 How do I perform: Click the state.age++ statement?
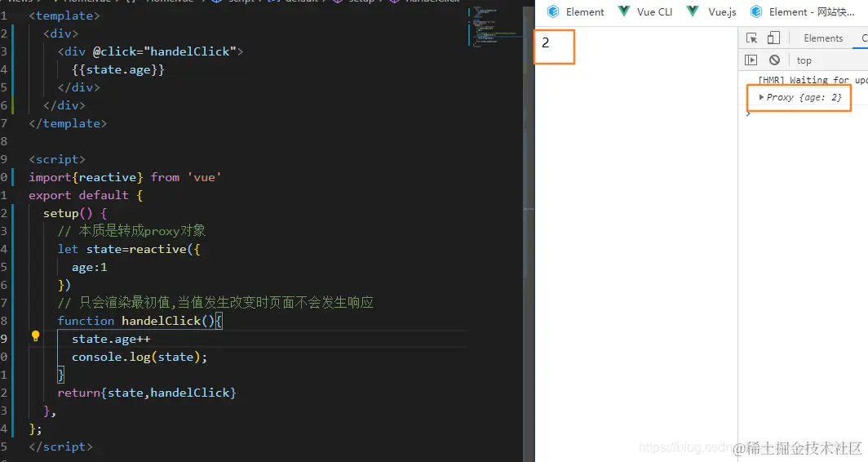pyautogui.click(x=111, y=339)
